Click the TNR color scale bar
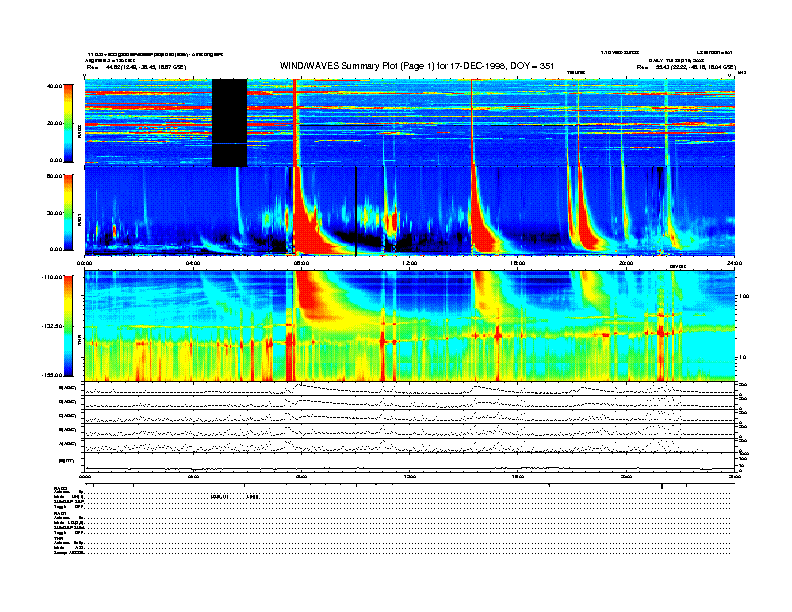 [x=68, y=326]
